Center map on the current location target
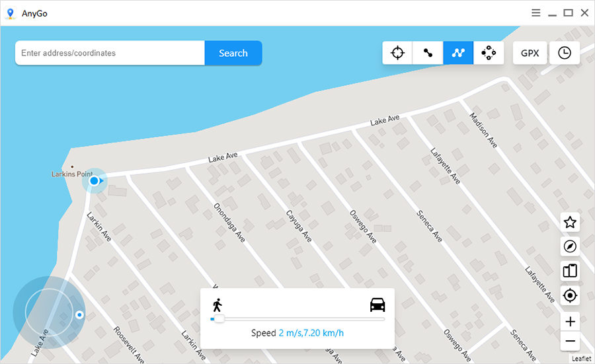595x364 pixels. click(570, 295)
